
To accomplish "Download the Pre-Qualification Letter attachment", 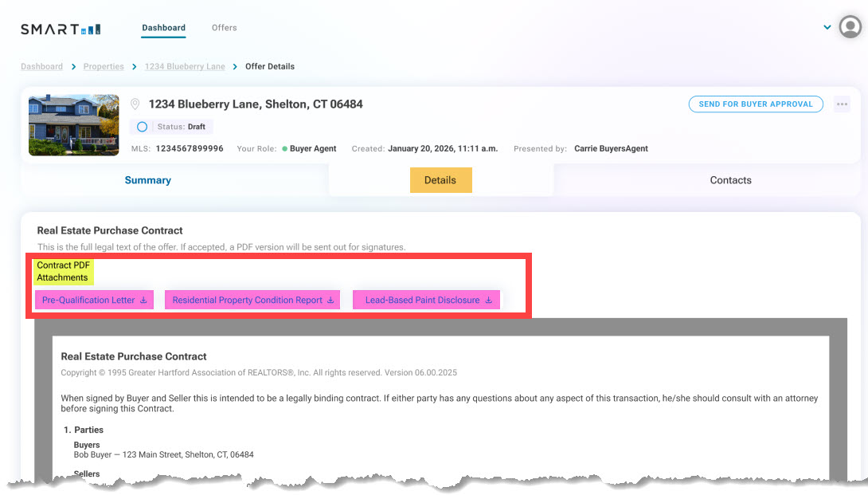I will point(94,300).
